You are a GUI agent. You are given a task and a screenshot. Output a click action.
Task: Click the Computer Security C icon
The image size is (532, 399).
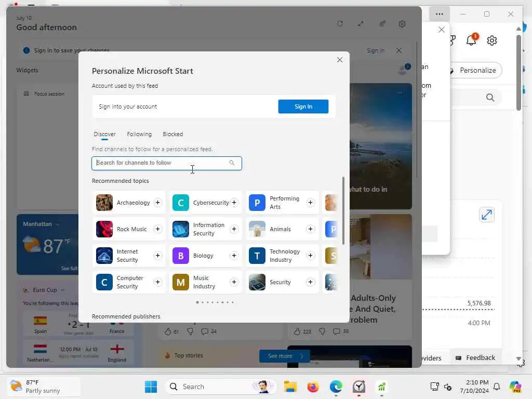(104, 282)
